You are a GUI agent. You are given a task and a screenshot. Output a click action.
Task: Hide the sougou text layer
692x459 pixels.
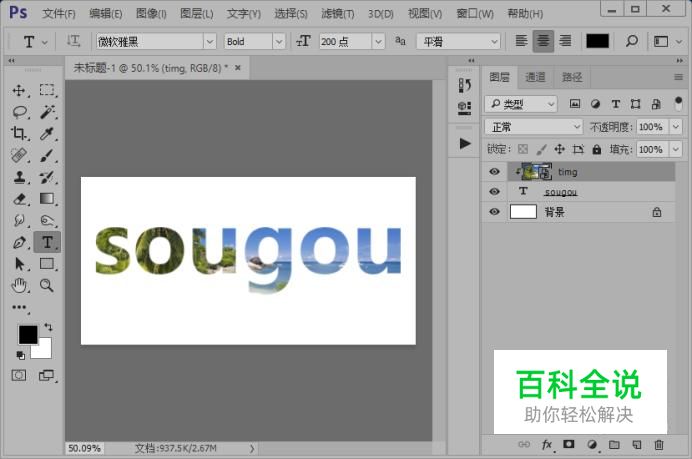[x=494, y=192]
